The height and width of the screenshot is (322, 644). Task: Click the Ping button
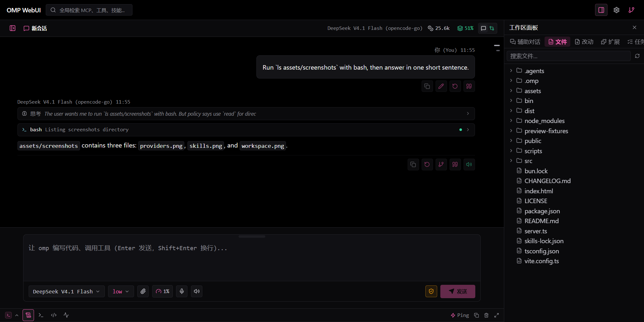460,315
